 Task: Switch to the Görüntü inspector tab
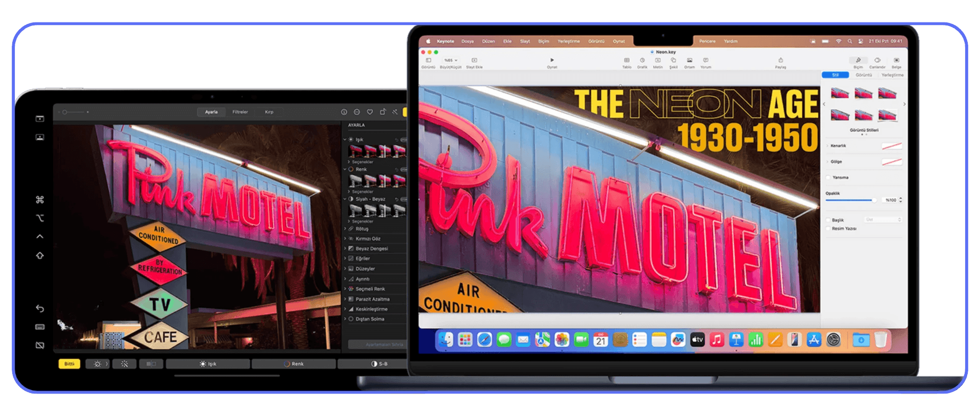pyautogui.click(x=864, y=75)
